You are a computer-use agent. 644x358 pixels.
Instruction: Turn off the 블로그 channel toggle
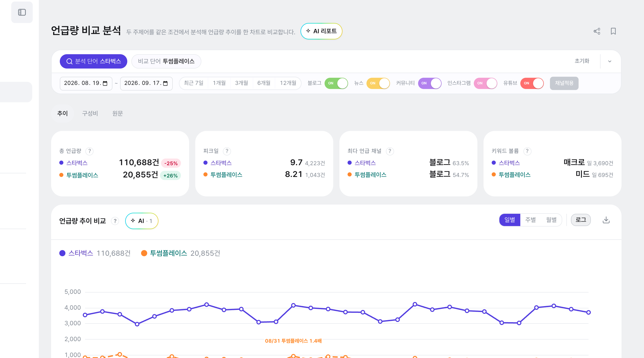coord(336,83)
